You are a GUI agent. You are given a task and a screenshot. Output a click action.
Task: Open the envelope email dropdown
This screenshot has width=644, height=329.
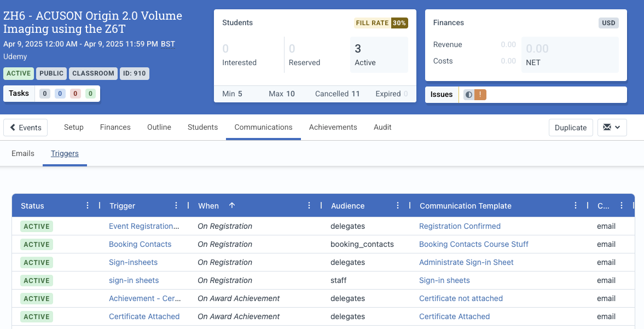point(612,128)
